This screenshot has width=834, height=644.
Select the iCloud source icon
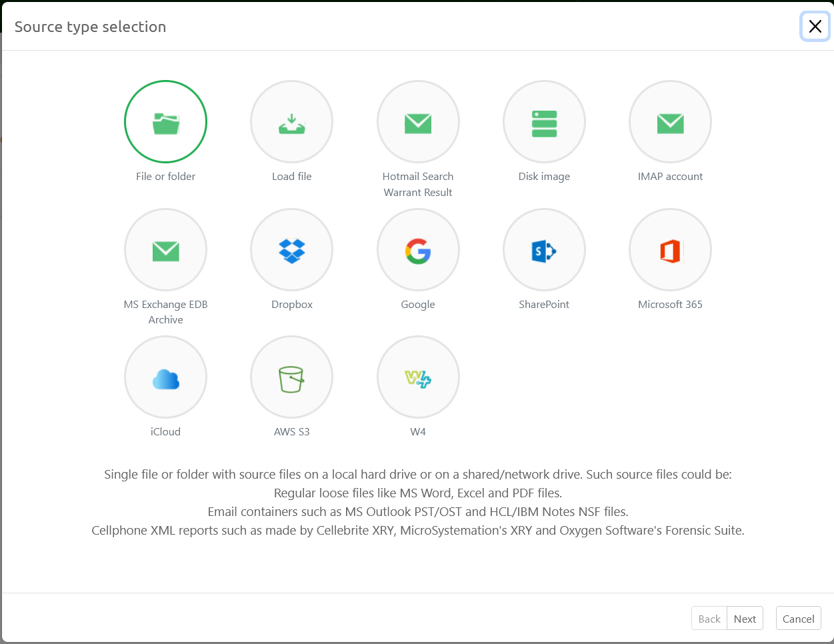tap(165, 377)
